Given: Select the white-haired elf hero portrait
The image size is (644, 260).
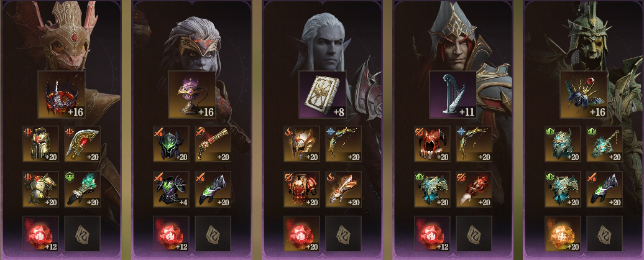Looking at the screenshot, I should (x=323, y=41).
